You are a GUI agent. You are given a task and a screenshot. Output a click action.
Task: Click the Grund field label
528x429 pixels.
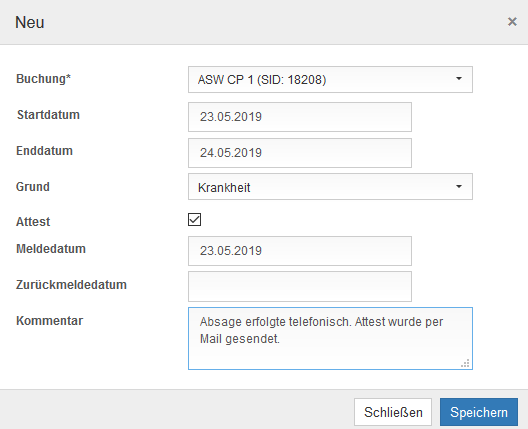(33, 187)
